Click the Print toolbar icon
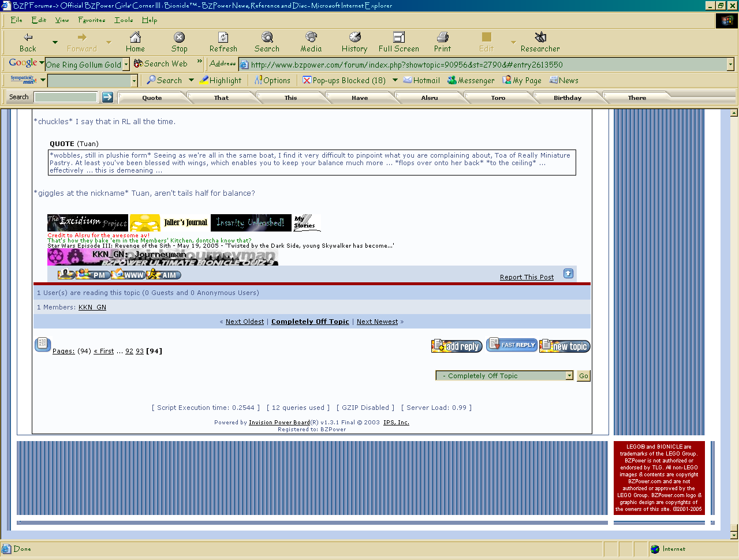739x560 pixels. 442,42
